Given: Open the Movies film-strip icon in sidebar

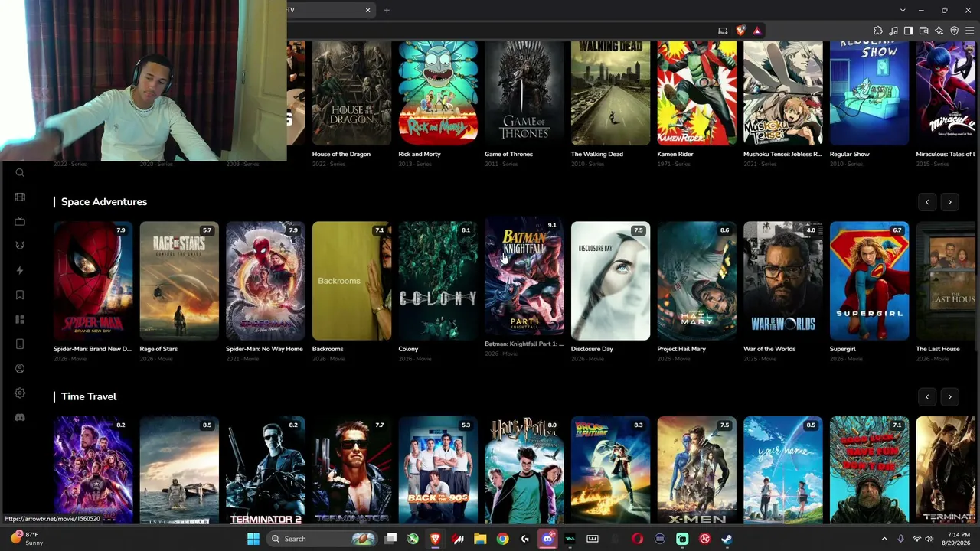Looking at the screenshot, I should (20, 197).
